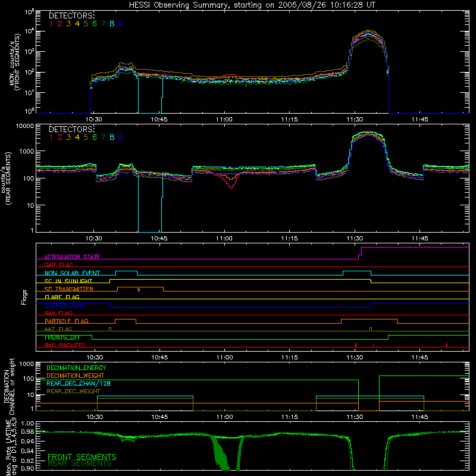Click 10:45 tick under the Flags panel
Screen dimensions: 476x476
[159, 358]
